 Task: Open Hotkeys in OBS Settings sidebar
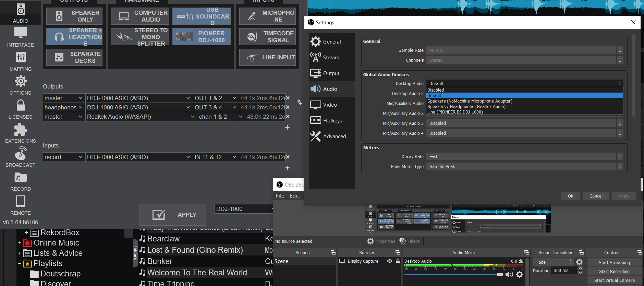332,121
